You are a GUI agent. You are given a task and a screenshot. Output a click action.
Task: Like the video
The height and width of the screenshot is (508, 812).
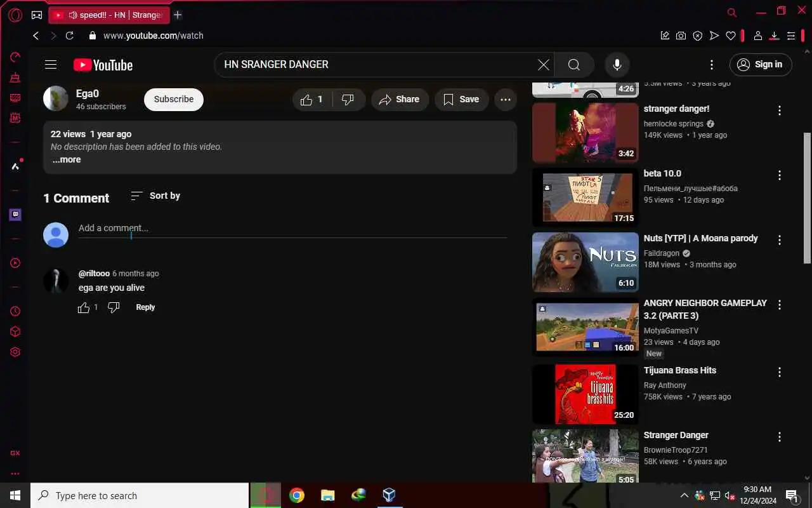pos(312,99)
